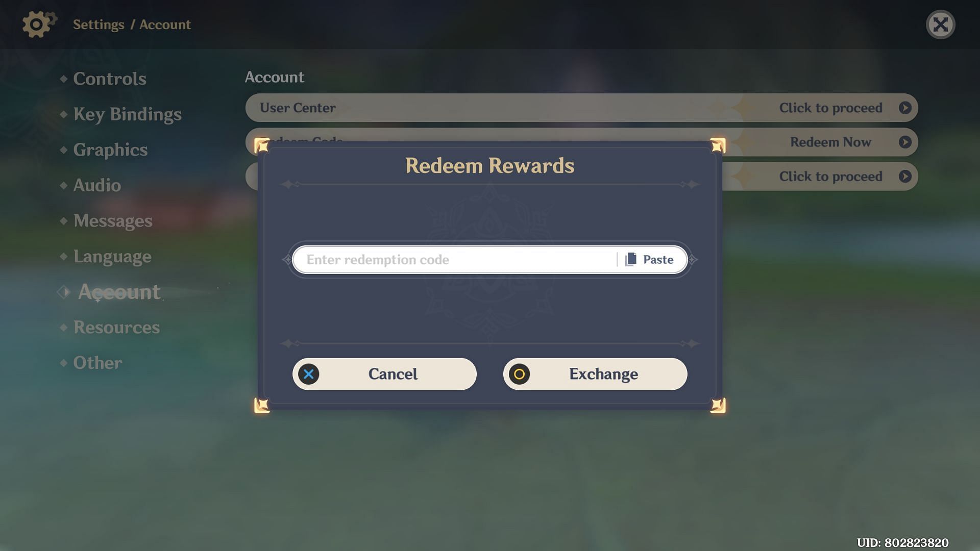The height and width of the screenshot is (551, 980).
Task: Expand the Other settings option
Action: 97,362
